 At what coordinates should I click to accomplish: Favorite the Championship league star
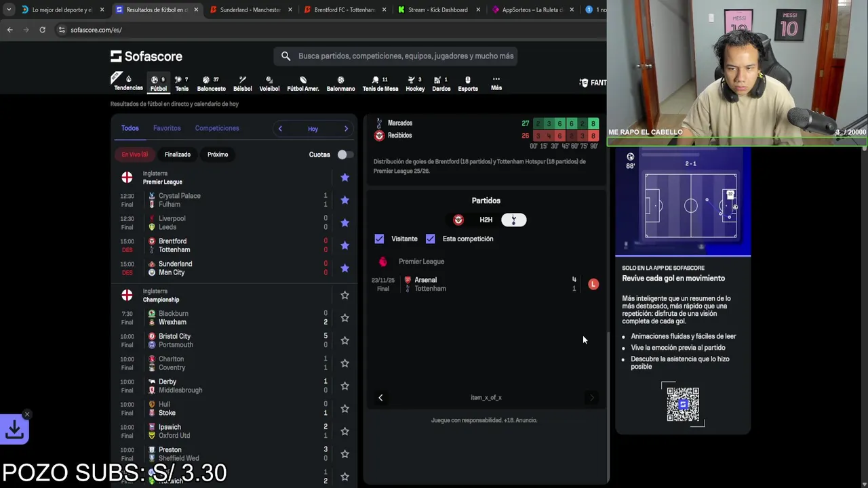344,296
